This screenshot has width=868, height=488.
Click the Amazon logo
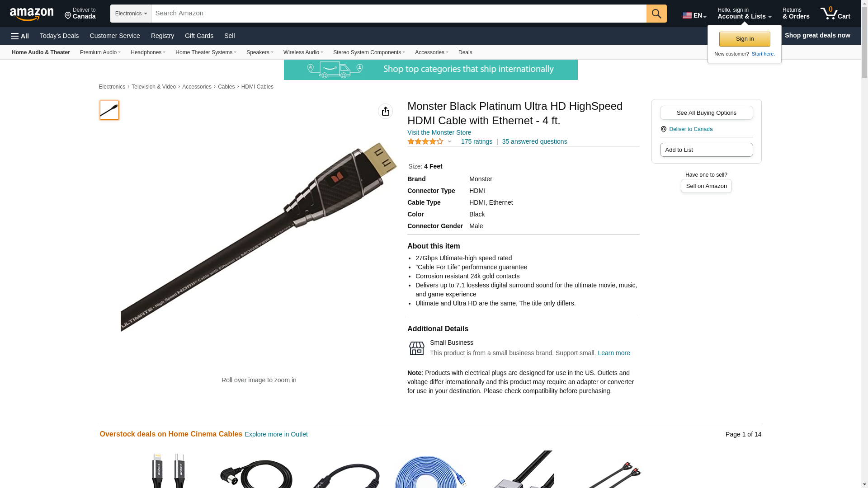32,14
